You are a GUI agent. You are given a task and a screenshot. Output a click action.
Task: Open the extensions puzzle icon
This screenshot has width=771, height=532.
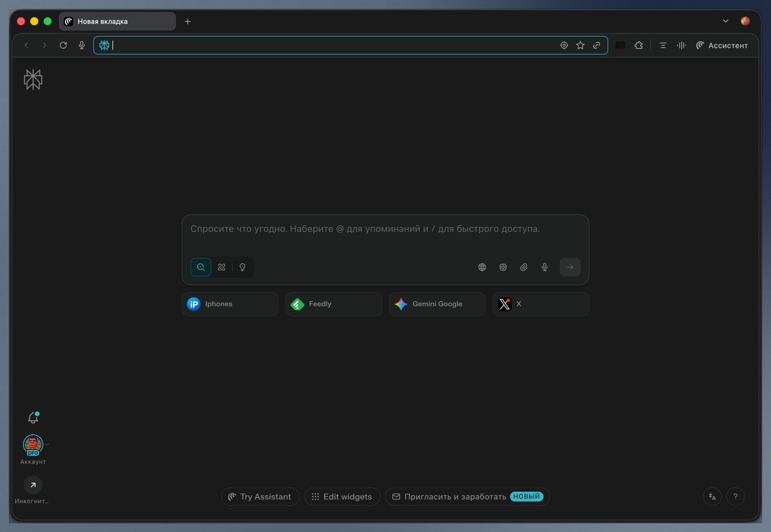click(639, 45)
